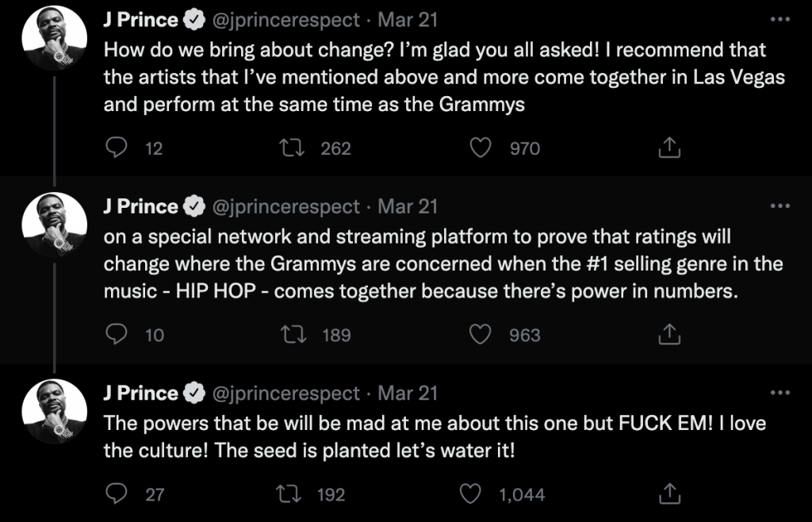Viewport: 812px width, 522px height.
Task: Open J Prince name on the last tweet
Action: tap(141, 393)
